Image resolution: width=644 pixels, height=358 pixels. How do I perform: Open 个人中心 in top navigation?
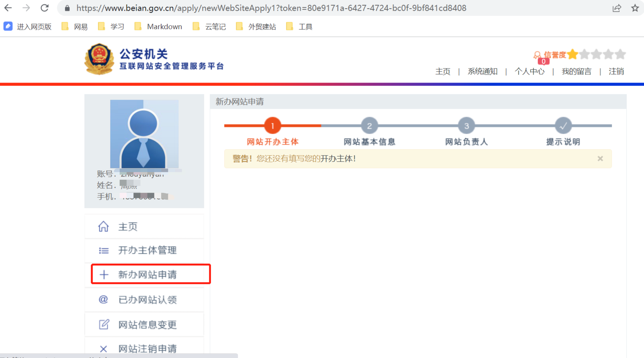click(530, 72)
